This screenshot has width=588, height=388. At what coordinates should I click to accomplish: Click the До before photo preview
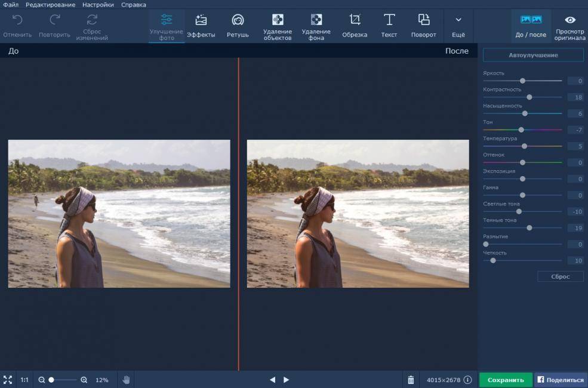119,214
